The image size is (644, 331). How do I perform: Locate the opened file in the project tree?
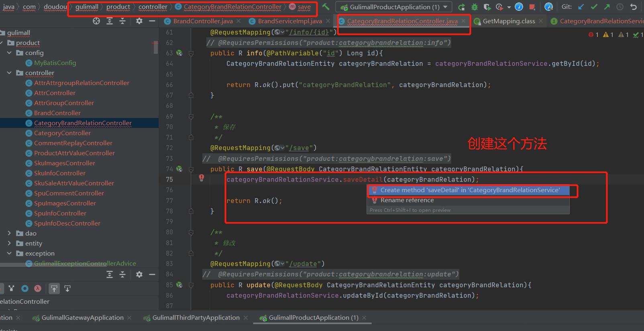point(96,21)
